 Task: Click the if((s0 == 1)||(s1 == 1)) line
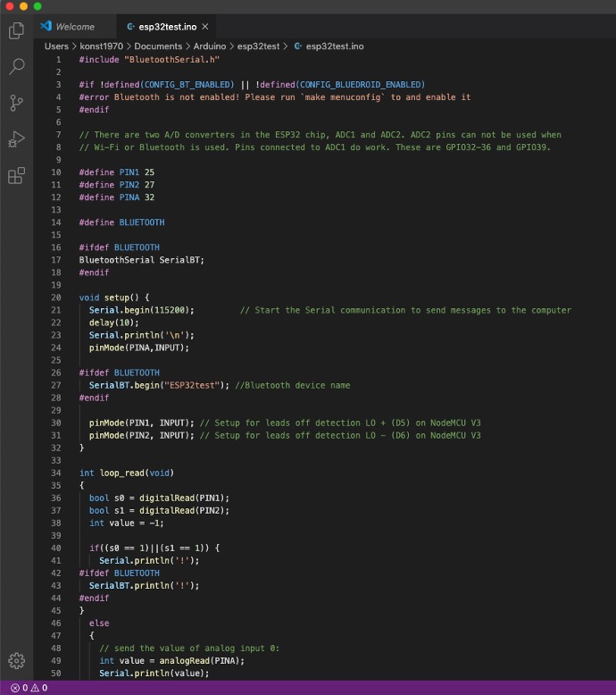pyautogui.click(x=154, y=548)
